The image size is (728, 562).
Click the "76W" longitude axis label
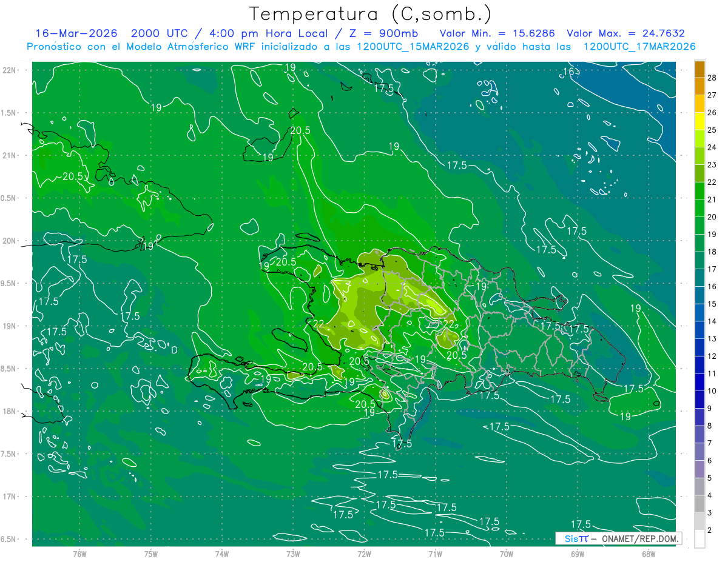point(79,554)
